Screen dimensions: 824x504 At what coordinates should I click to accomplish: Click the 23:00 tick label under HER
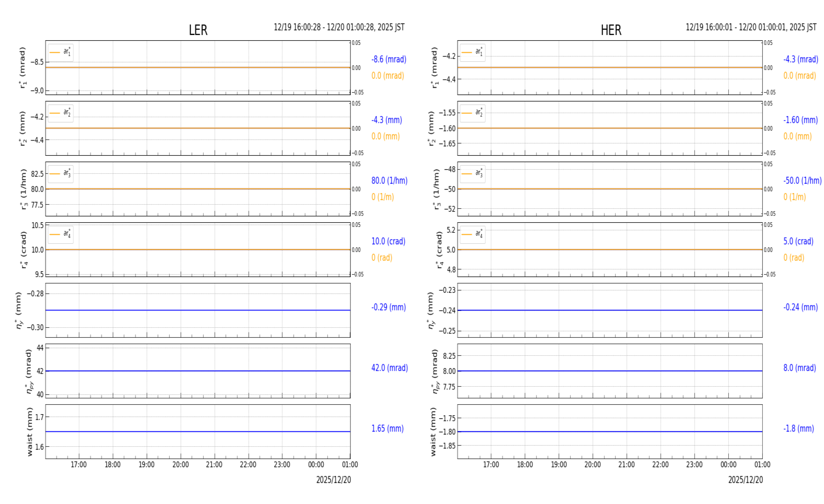point(694,465)
